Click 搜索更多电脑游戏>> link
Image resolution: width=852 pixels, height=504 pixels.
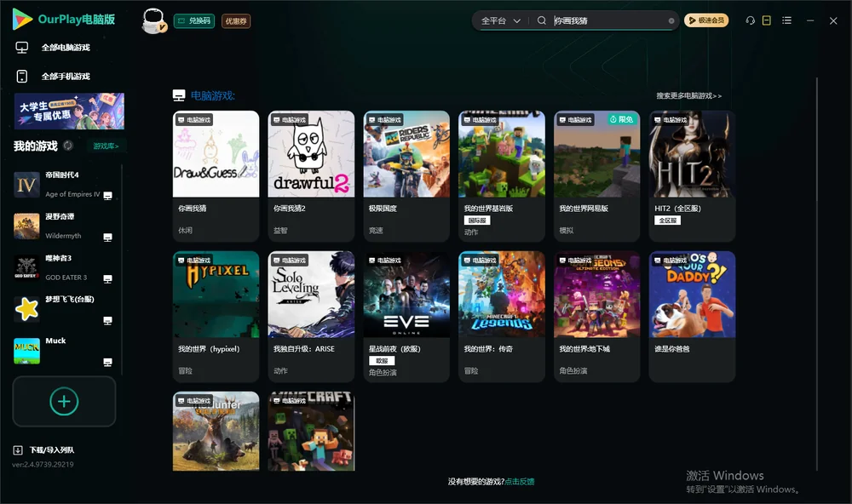689,96
